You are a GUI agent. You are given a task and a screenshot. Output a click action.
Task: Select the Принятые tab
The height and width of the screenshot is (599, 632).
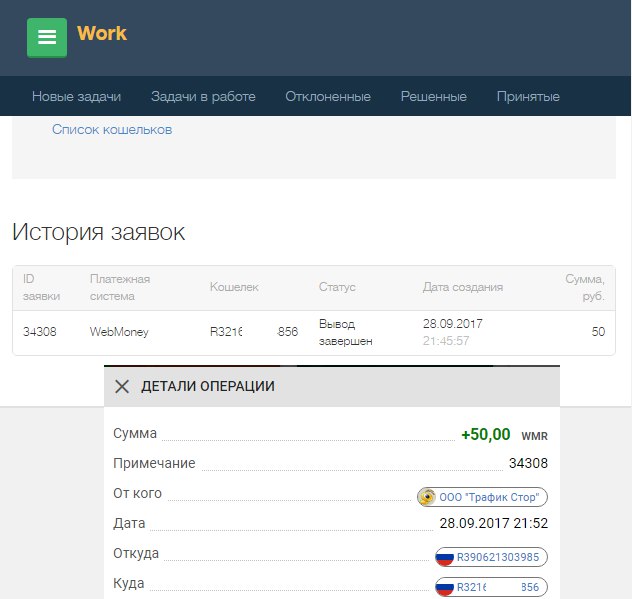click(x=528, y=97)
